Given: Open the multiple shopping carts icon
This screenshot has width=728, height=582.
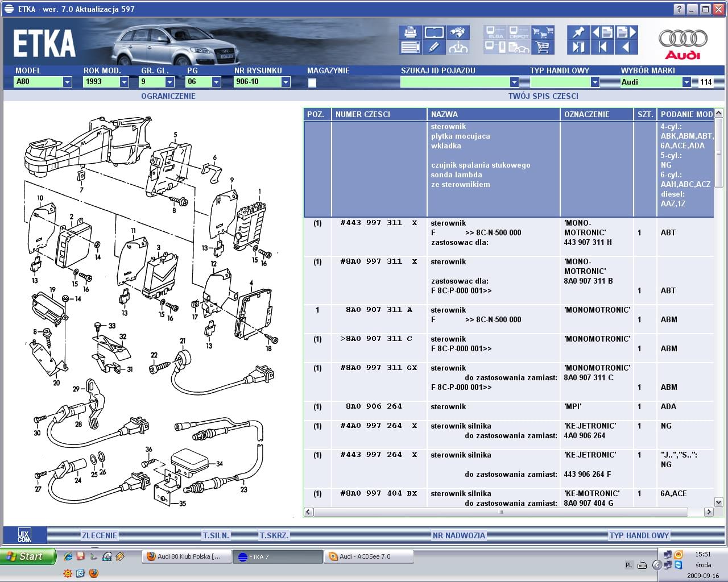Looking at the screenshot, I should coord(543,32).
